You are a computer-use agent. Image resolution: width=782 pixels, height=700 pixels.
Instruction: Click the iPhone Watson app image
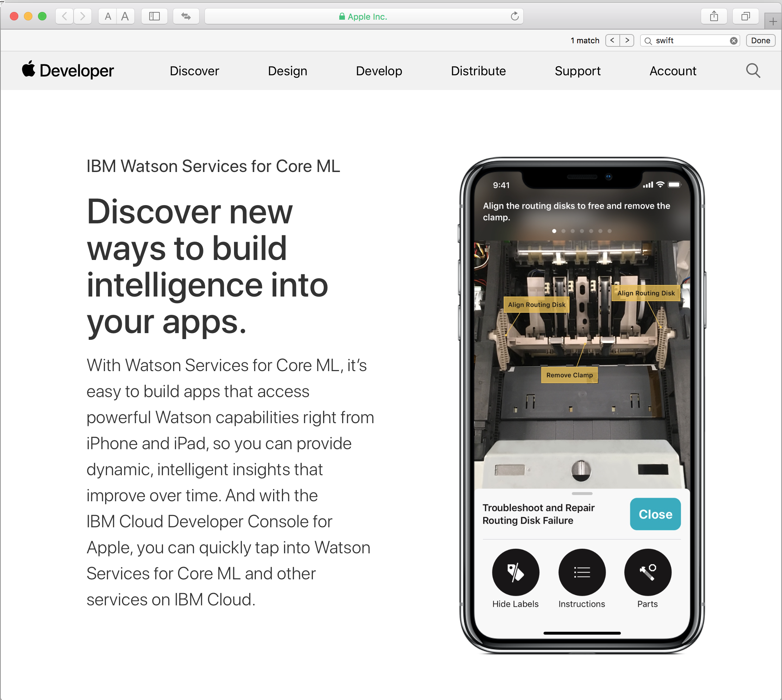click(581, 405)
